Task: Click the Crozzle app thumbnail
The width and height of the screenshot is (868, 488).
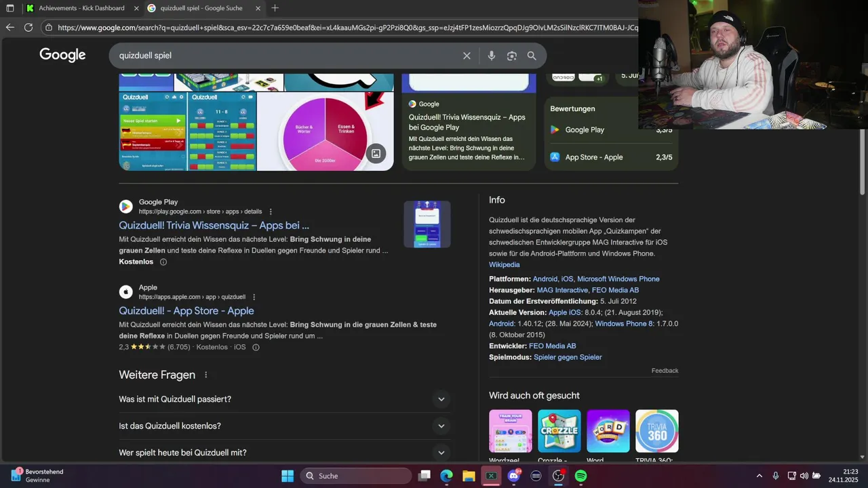Action: pos(559,431)
